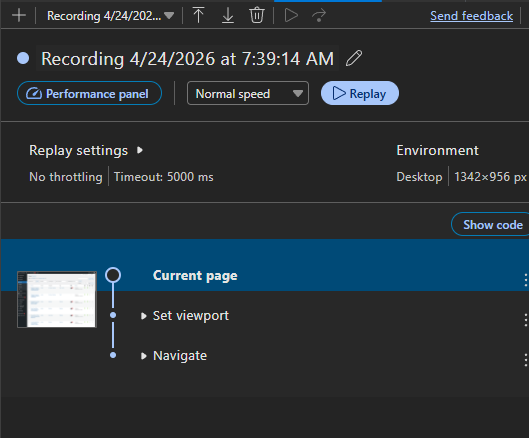Export recording using download arrow icon
This screenshot has width=529, height=438.
pos(228,16)
